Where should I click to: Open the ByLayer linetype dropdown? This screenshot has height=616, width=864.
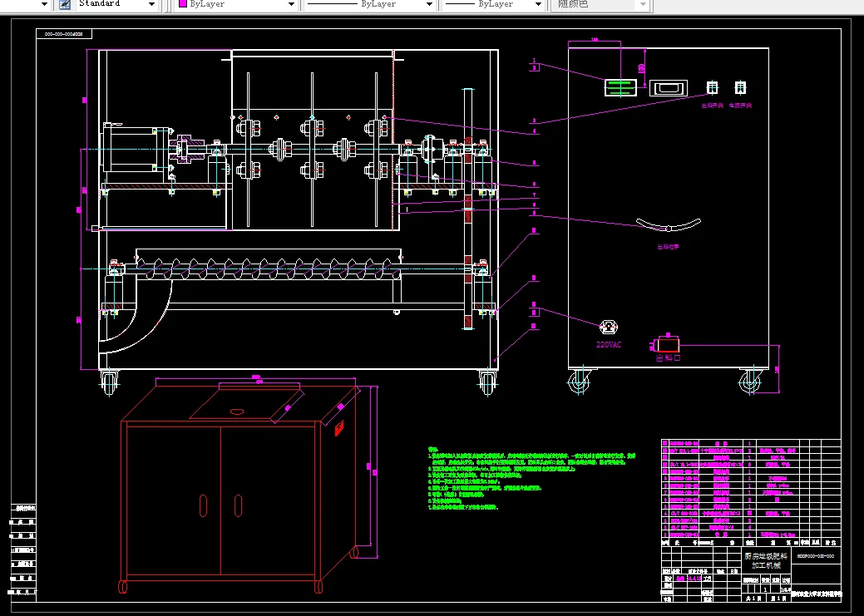click(429, 4)
